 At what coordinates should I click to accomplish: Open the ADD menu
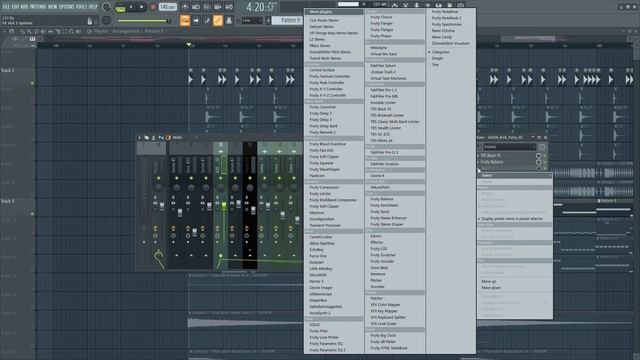pos(24,7)
